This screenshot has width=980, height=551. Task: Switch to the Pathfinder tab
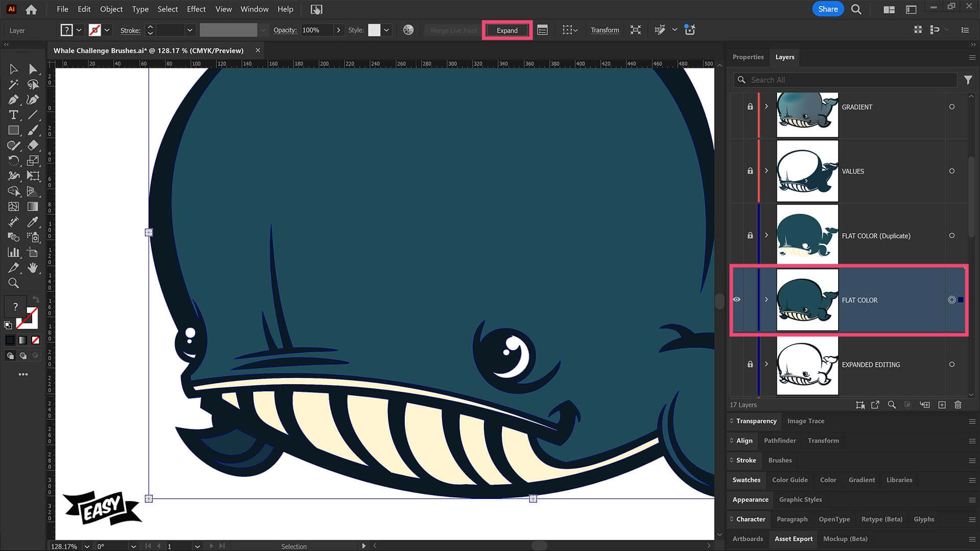pos(779,441)
